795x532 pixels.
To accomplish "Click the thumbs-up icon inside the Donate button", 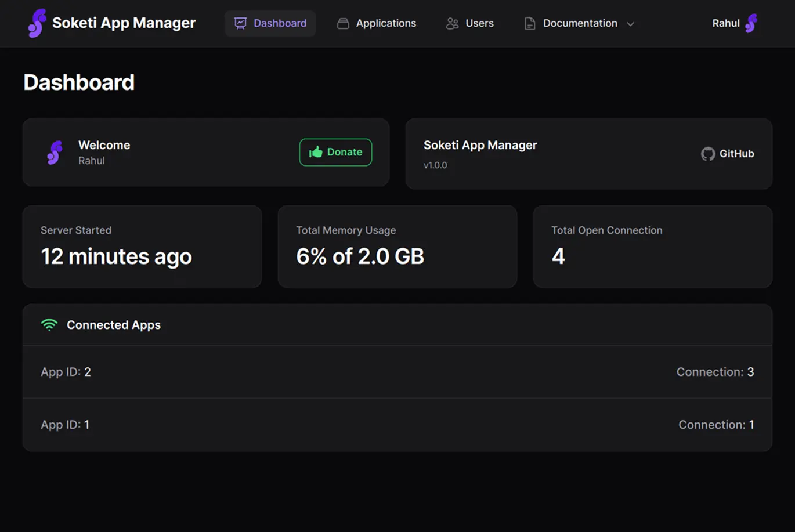I will pos(316,152).
